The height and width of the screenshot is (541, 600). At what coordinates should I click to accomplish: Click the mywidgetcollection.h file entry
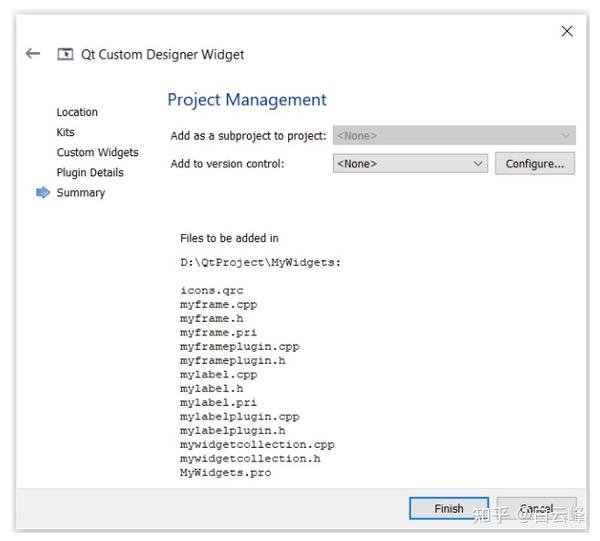[250, 458]
